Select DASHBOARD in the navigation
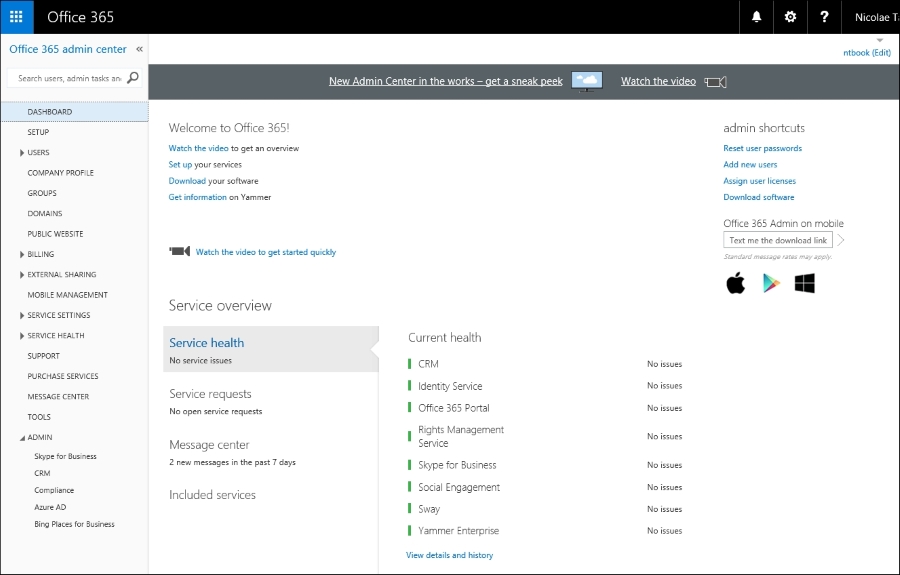Screen dimensions: 900x575 click(75, 112)
